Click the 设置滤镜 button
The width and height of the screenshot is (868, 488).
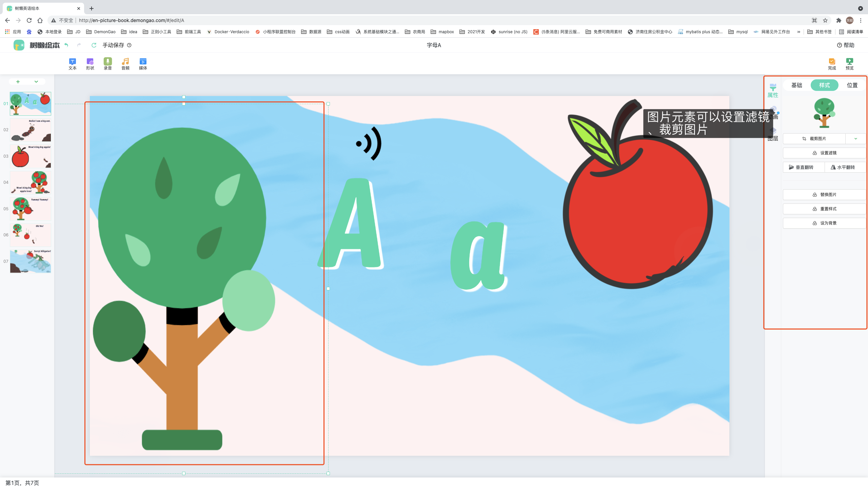coord(824,153)
